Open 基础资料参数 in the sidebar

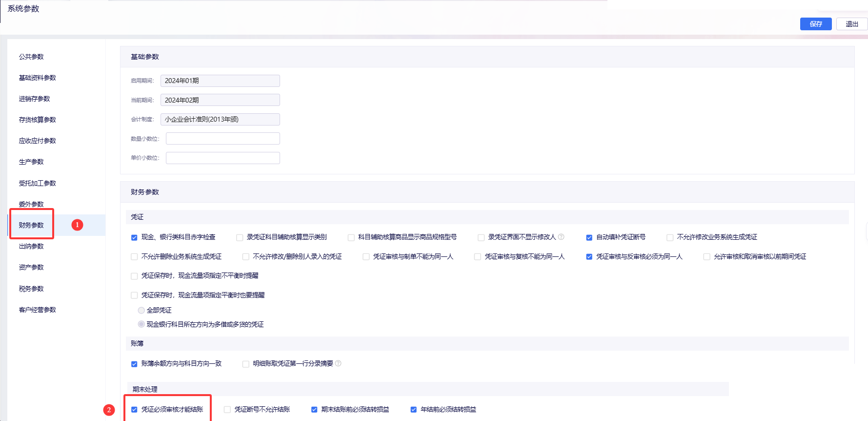tap(38, 78)
